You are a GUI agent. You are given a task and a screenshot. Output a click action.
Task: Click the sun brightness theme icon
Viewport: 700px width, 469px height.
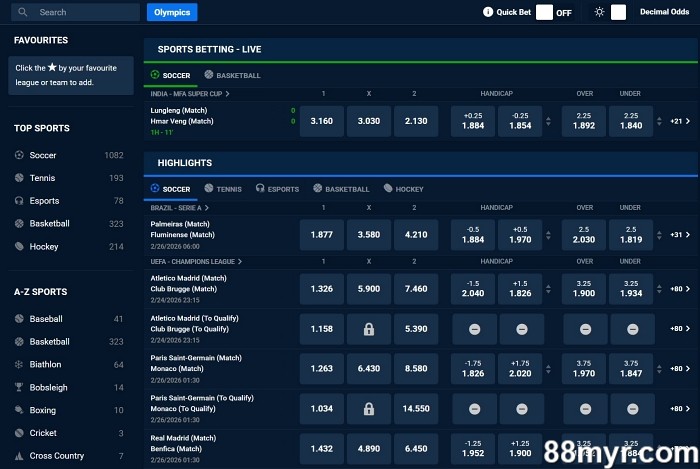coord(600,12)
